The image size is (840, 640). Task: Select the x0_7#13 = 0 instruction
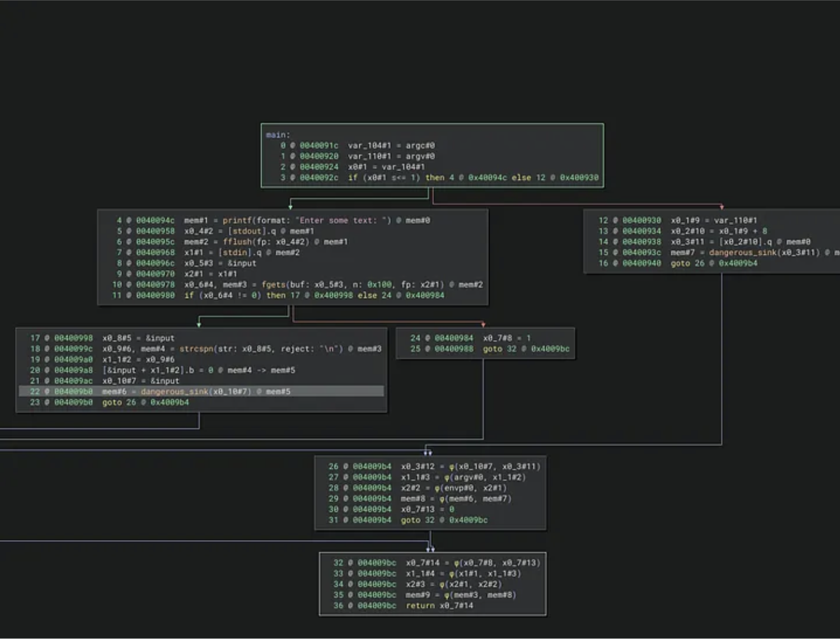click(x=427, y=510)
